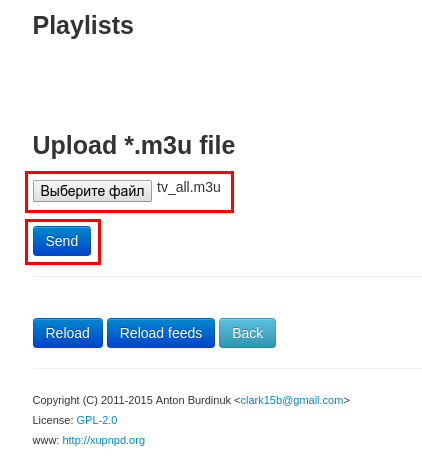422x468 pixels.
Task: Click the Playlists page heading
Action: (x=83, y=25)
